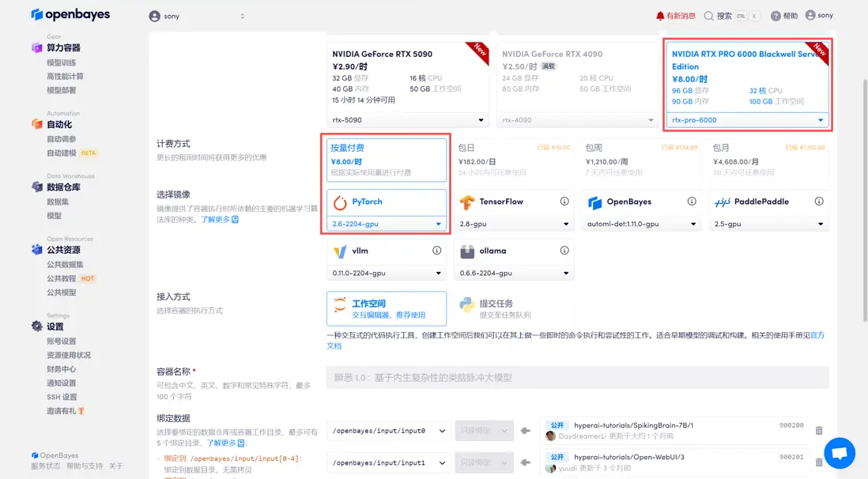Select the 包周 billing option
Image resolution: width=868 pixels, height=479 pixels.
click(641, 160)
